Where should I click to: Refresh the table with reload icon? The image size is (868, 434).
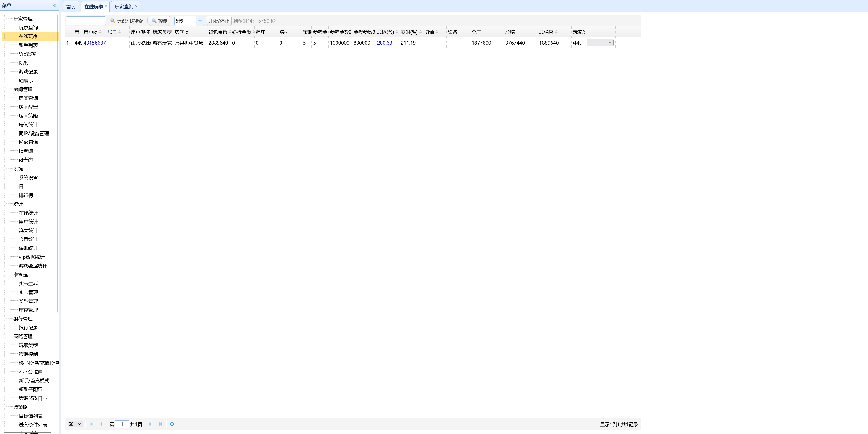[172, 424]
